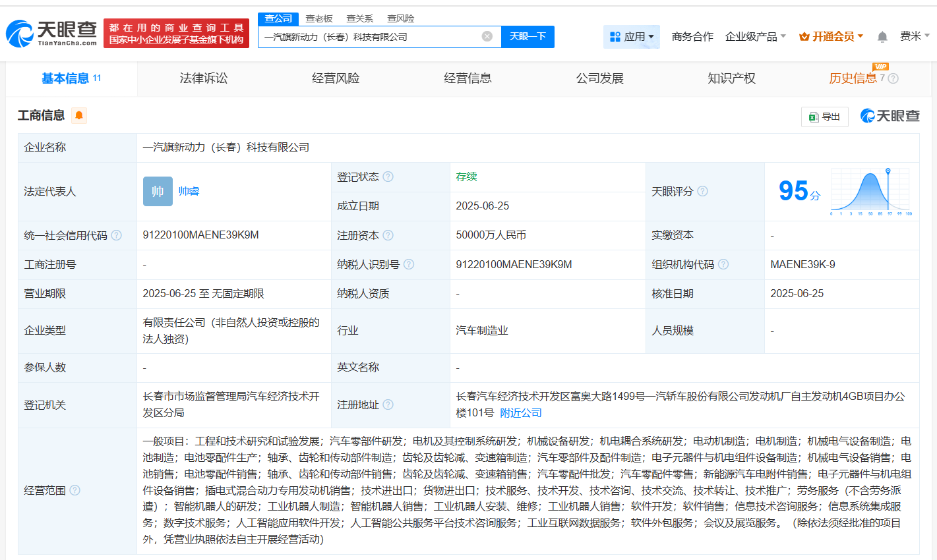
Task: Expand the 应用 dropdown menu
Action: tap(631, 37)
